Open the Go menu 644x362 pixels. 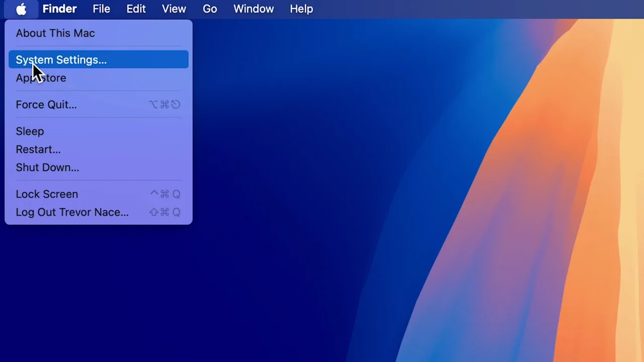coord(210,9)
